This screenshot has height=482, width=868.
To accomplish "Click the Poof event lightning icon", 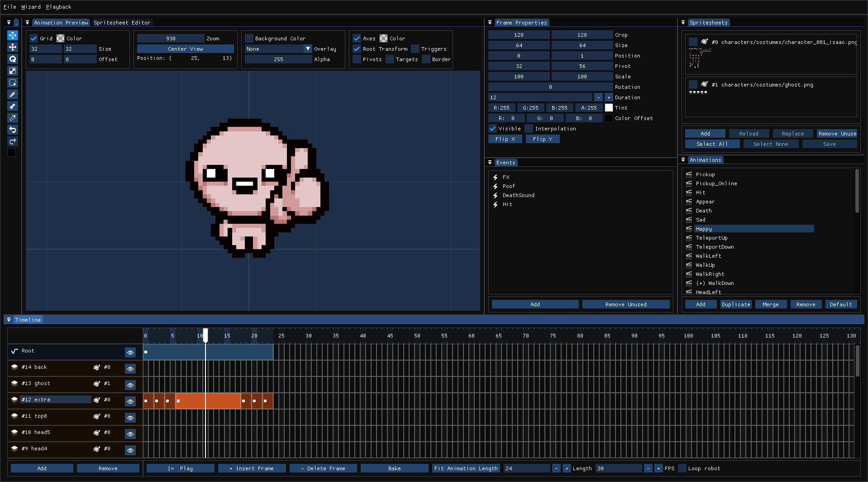I will pyautogui.click(x=496, y=186).
